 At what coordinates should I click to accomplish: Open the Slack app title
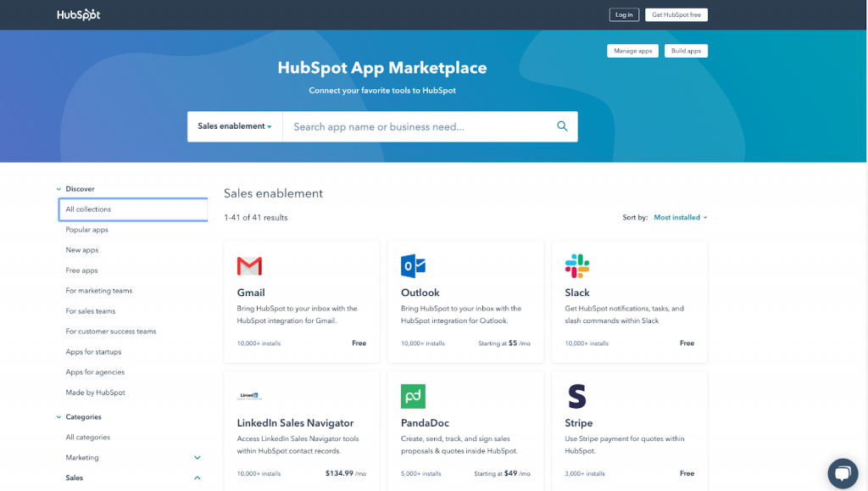[x=576, y=293]
